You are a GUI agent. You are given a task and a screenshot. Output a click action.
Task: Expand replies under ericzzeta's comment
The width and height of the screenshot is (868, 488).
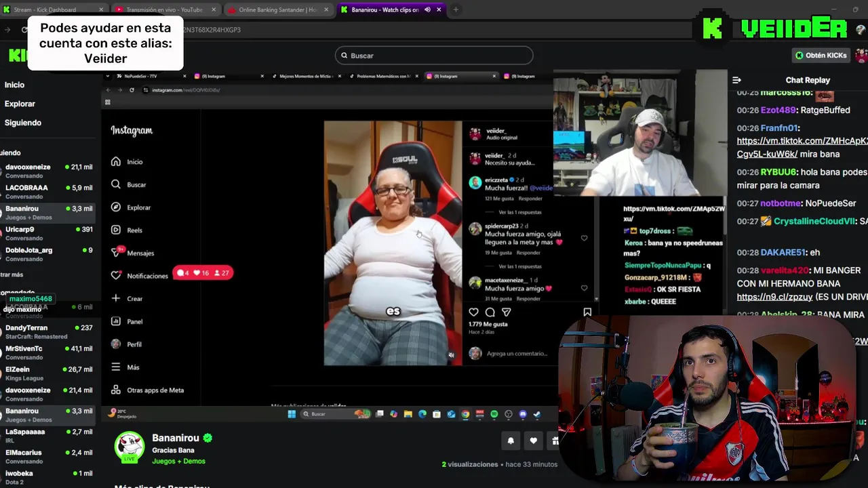click(519, 212)
